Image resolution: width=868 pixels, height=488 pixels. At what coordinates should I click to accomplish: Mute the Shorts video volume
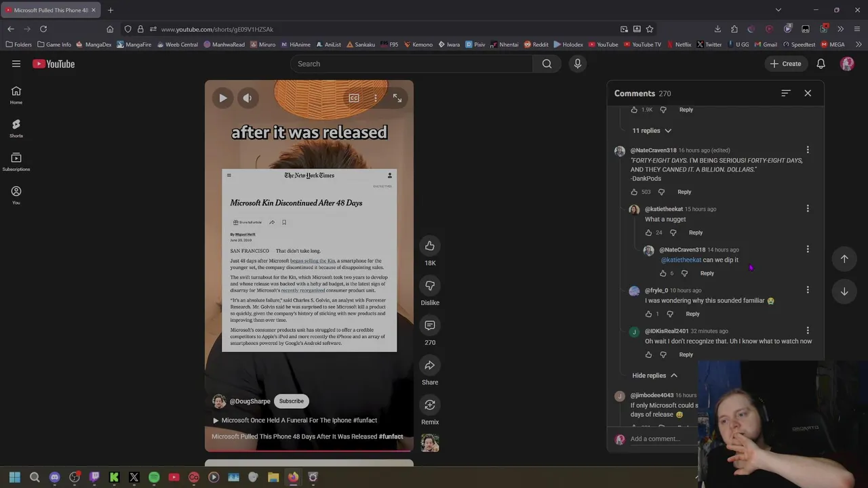[248, 98]
